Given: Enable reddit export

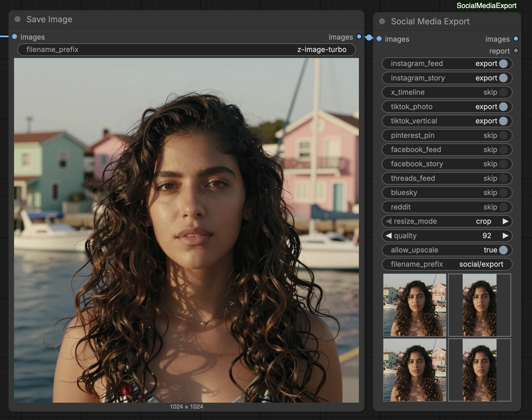Looking at the screenshot, I should pyautogui.click(x=503, y=207).
